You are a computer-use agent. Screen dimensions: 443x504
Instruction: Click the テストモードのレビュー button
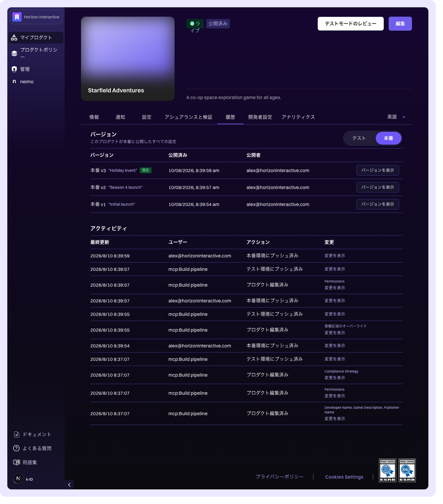[x=351, y=24]
